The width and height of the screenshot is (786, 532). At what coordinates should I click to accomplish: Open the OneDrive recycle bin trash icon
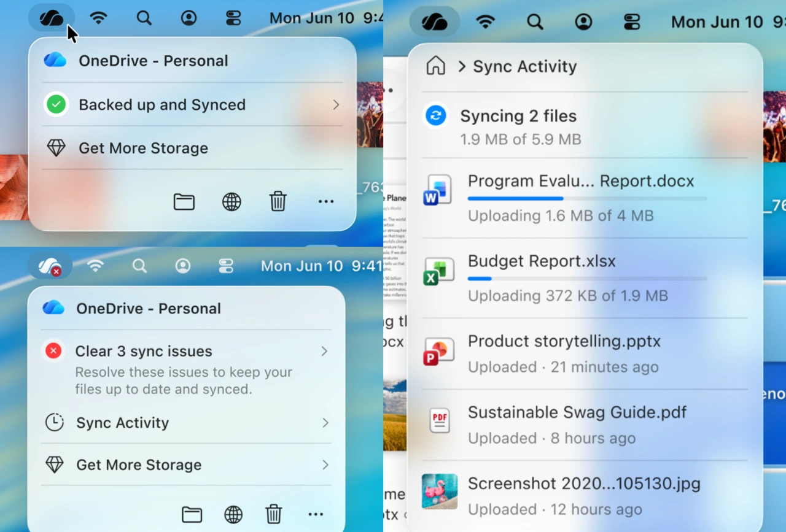pyautogui.click(x=278, y=201)
